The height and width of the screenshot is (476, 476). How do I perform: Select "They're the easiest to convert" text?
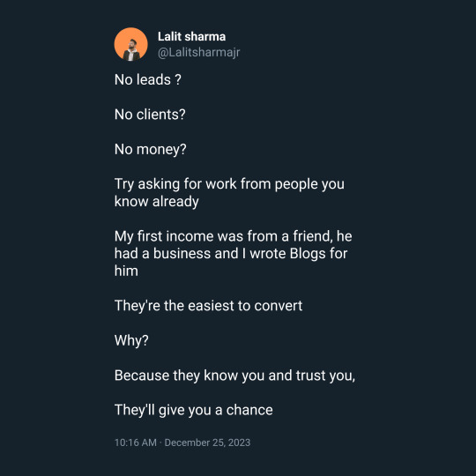pyautogui.click(x=209, y=306)
